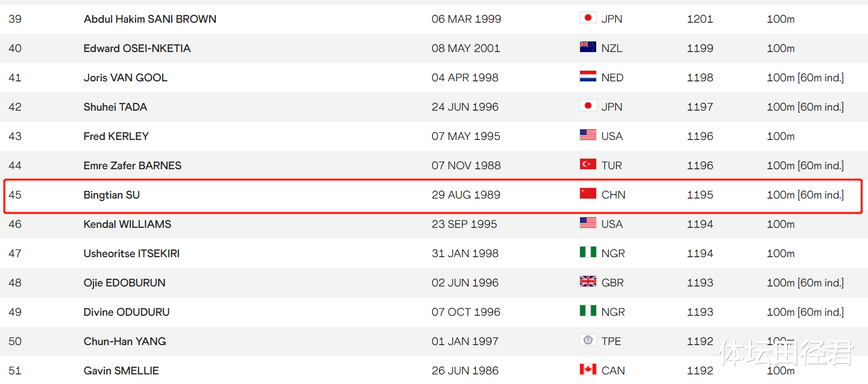868x384 pixels.
Task: Click Ojie EDOBURUN's event cell
Action: [805, 283]
